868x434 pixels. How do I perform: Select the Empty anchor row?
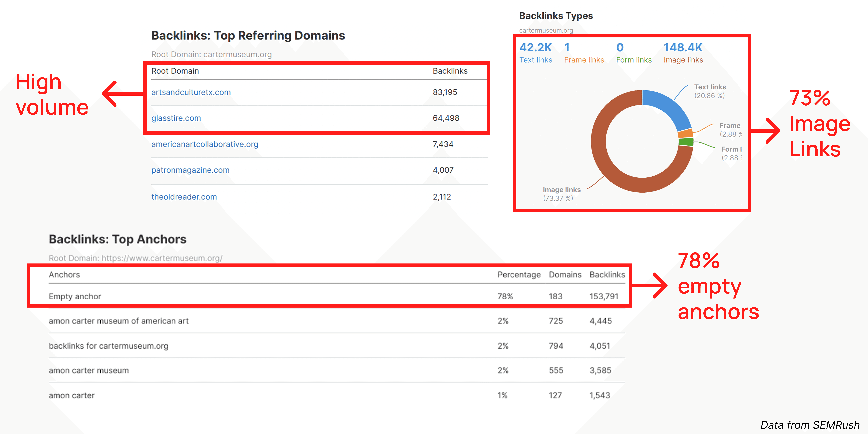75,297
